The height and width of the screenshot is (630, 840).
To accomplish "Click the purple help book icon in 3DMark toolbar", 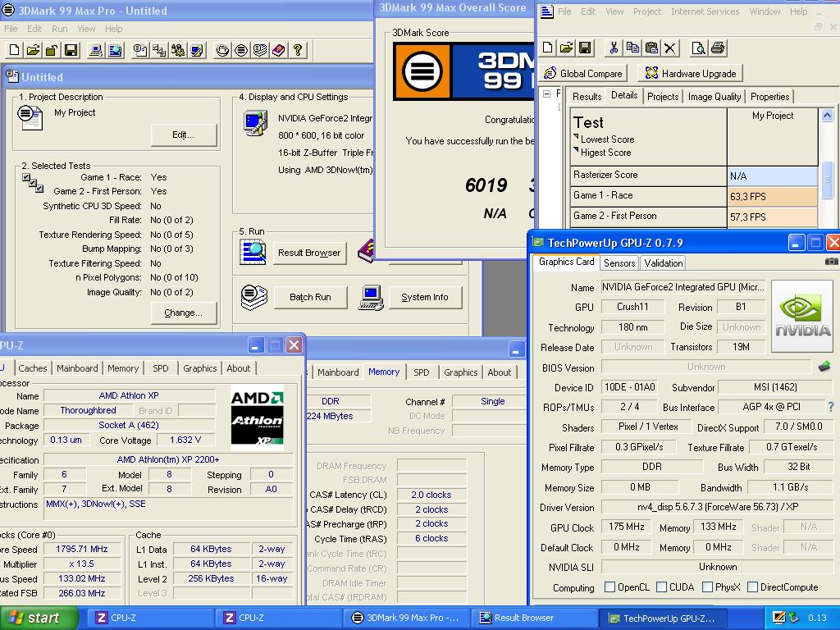I will coord(279,50).
